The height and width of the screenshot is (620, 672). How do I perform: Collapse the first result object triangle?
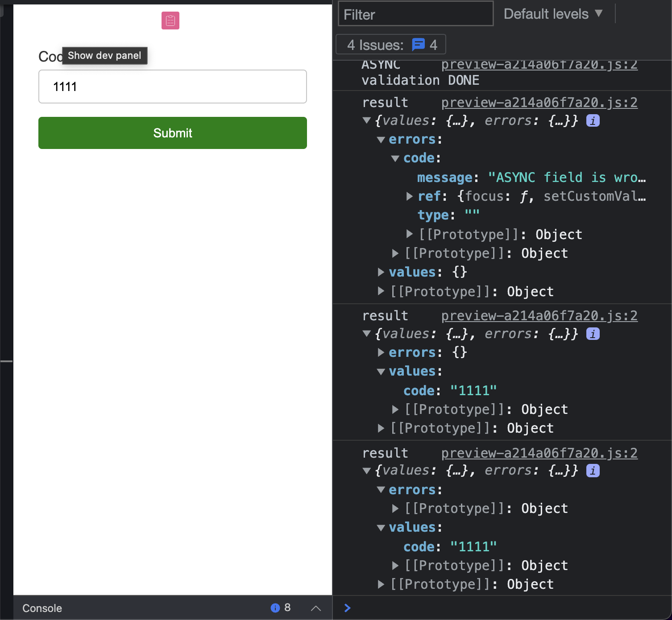[367, 120]
